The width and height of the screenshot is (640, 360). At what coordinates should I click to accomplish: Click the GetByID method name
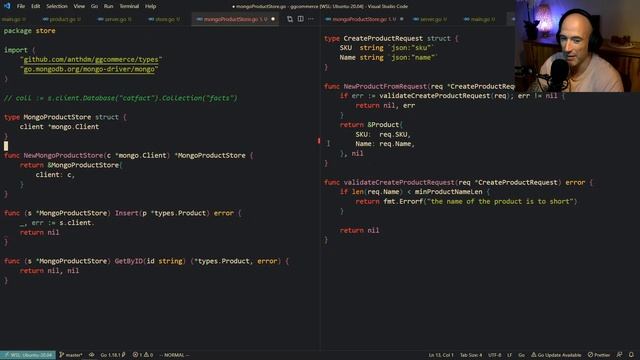click(x=128, y=261)
